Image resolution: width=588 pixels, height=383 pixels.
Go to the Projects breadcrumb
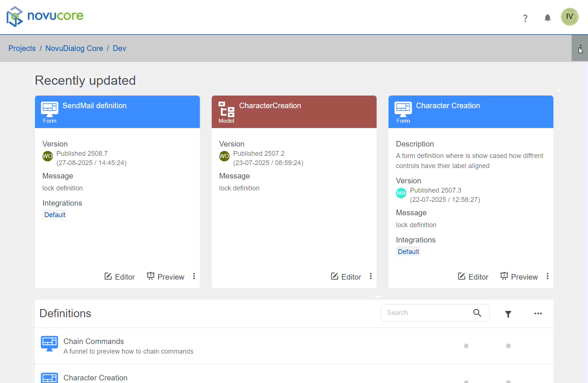coord(22,48)
